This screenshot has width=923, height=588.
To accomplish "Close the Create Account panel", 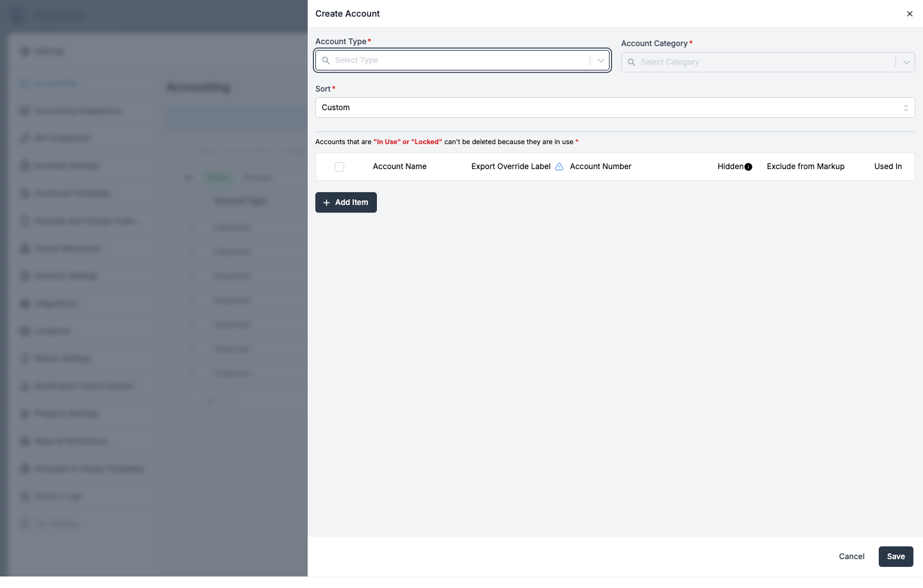I will (910, 13).
